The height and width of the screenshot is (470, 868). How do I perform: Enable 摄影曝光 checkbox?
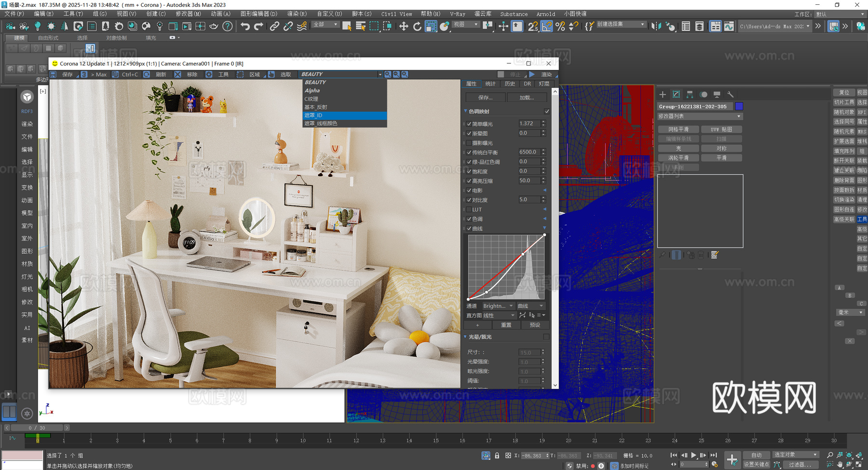click(469, 143)
